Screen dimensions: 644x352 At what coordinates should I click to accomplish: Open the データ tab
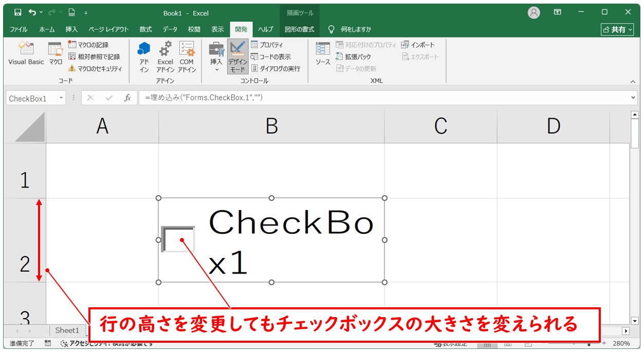point(170,29)
